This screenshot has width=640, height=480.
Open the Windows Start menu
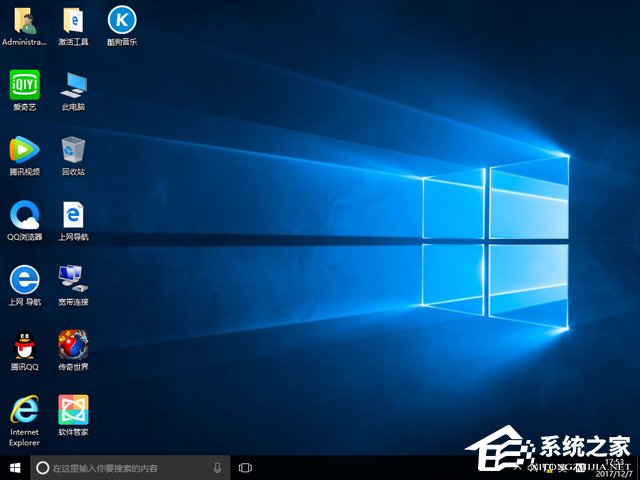[14, 467]
